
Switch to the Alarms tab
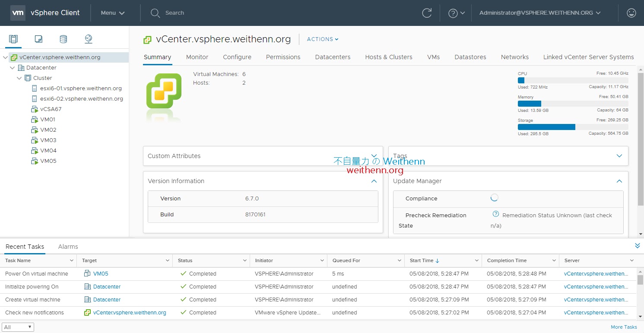(67, 247)
